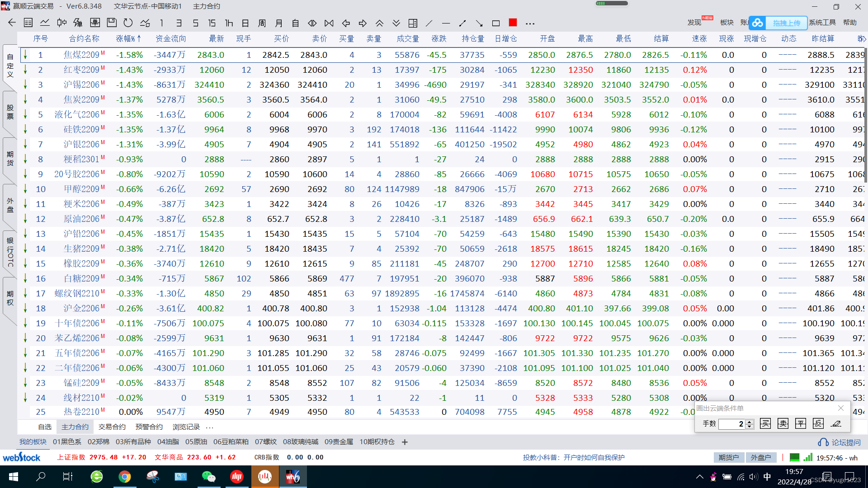Click the 手数 quantity input field
The image size is (868, 488).
[x=731, y=424]
